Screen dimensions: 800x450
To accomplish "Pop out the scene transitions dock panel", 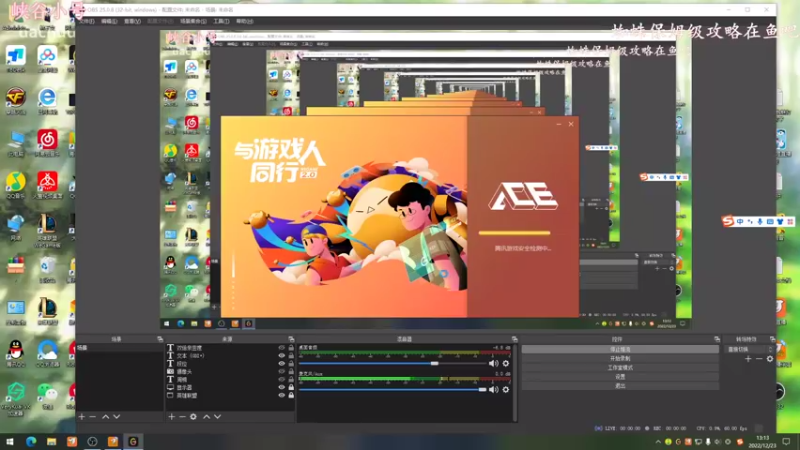I will (x=772, y=339).
